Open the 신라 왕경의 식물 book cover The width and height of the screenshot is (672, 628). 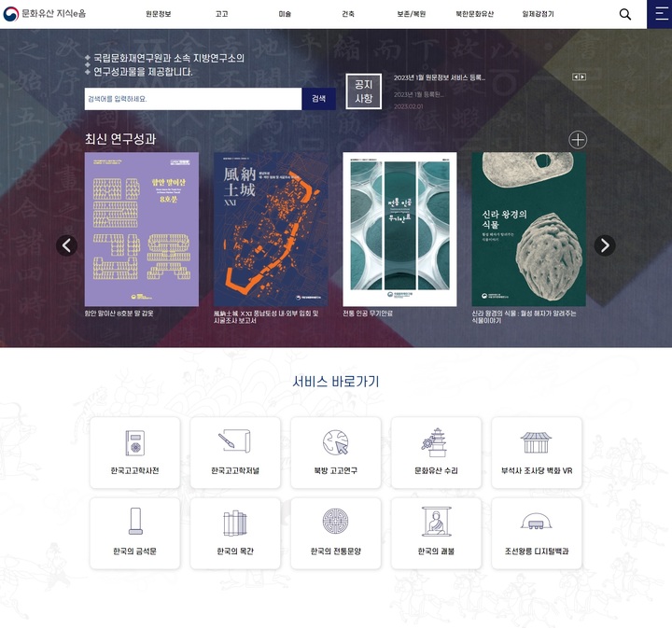pyautogui.click(x=528, y=230)
